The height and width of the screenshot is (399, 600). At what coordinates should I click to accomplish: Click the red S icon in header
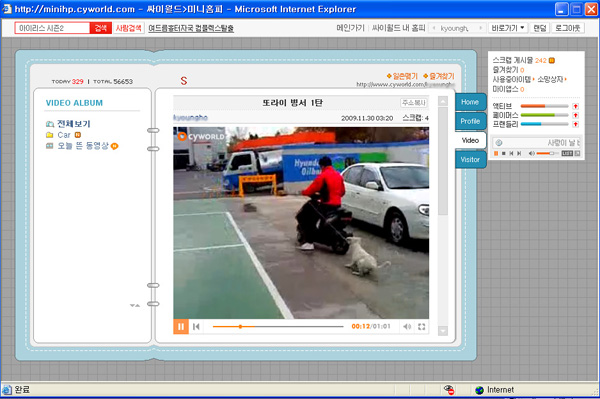(x=184, y=81)
